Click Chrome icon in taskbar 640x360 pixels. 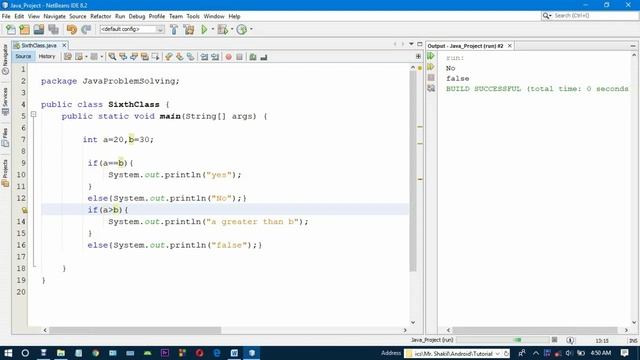(96, 353)
